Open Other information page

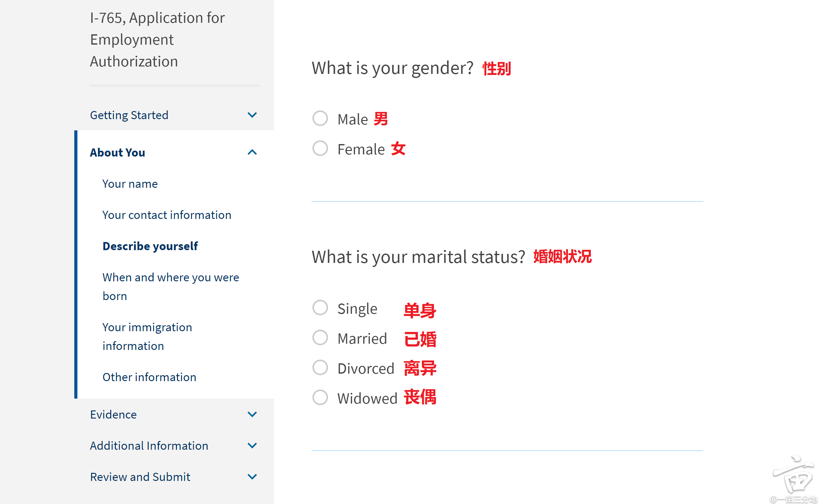coord(150,377)
